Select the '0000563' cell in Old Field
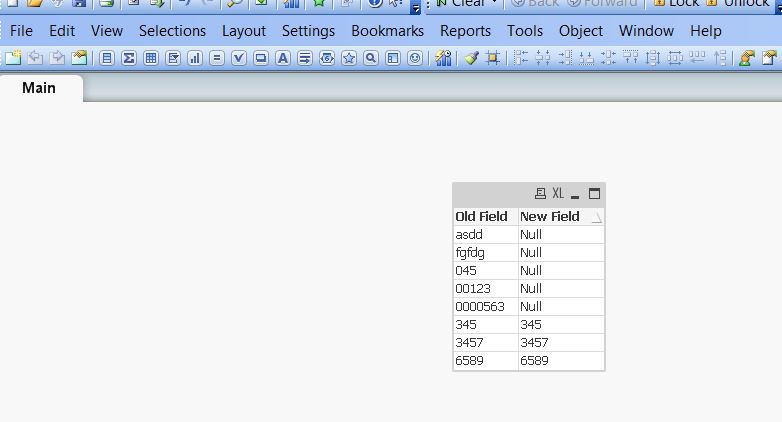Viewport: 782px width, 422px height. point(486,306)
